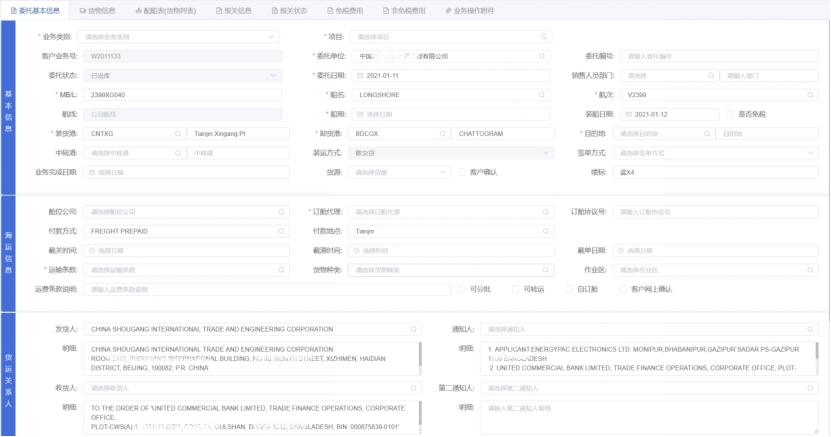Enable the 可分批 checkbox
The height and width of the screenshot is (437, 831).
[461, 289]
